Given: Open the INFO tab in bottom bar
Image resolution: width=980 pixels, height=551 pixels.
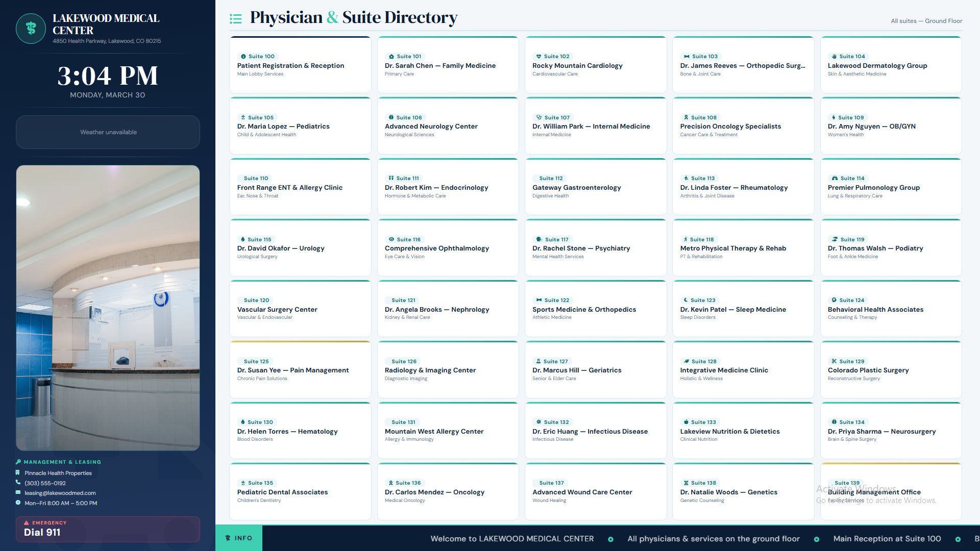Looking at the screenshot, I should click(239, 538).
